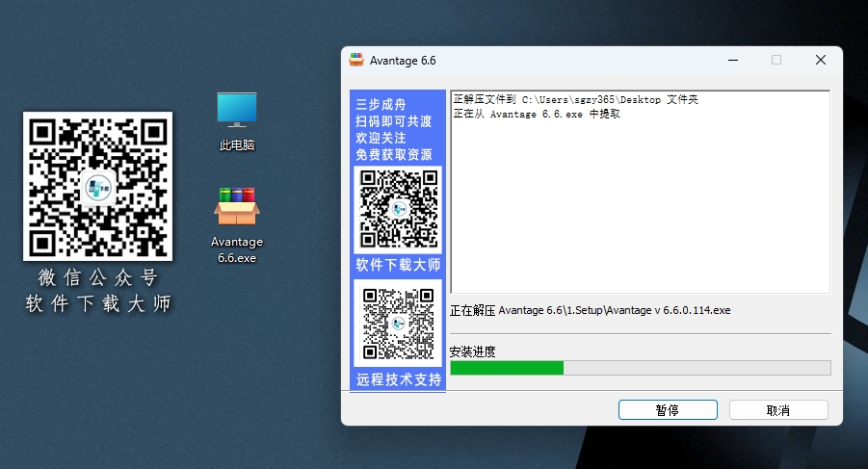Select the Avantage 6.6.exe desktop icon
Viewport: 868px width, 469px height.
(237, 225)
